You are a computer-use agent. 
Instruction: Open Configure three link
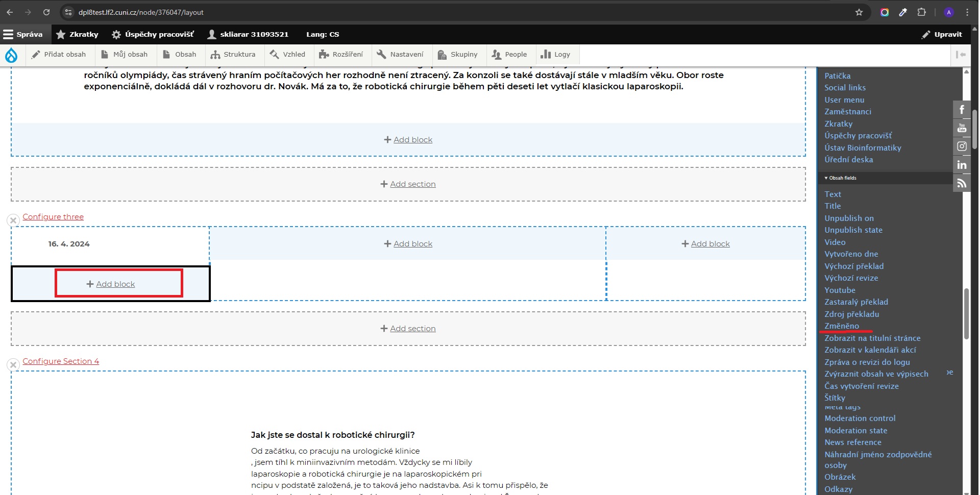click(x=53, y=217)
